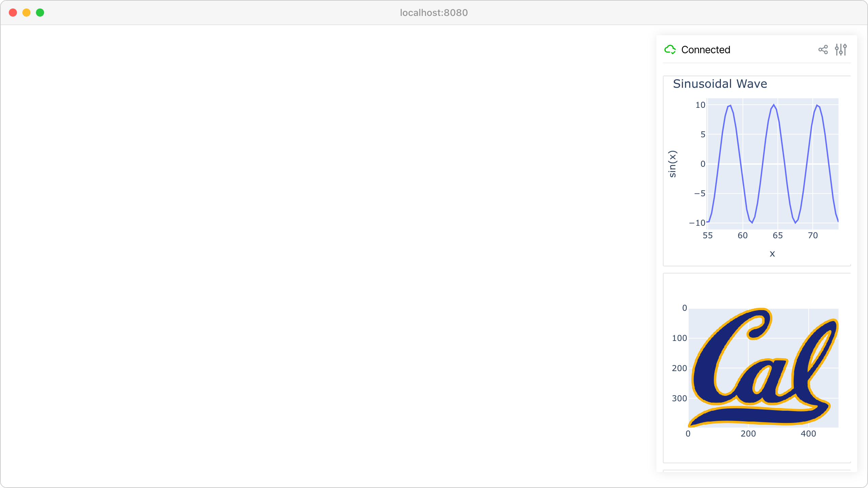This screenshot has height=488, width=868.
Task: Click the localhost:8080 window title
Action: 434,13
